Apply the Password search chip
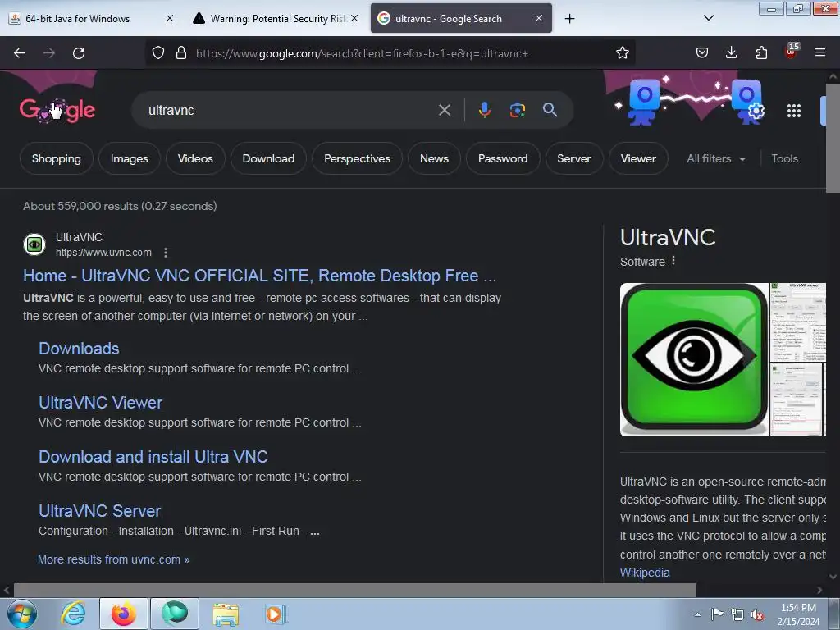This screenshot has width=840, height=630. click(503, 158)
